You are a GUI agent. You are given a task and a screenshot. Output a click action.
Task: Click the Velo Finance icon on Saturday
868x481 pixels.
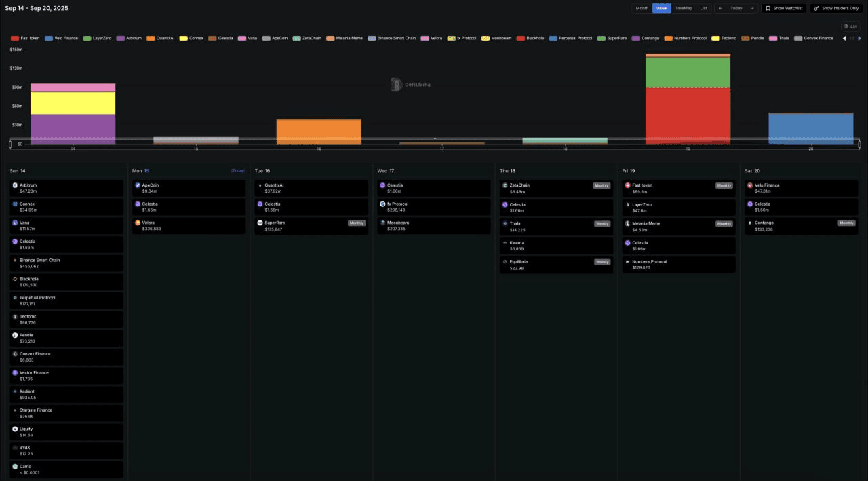tap(750, 185)
